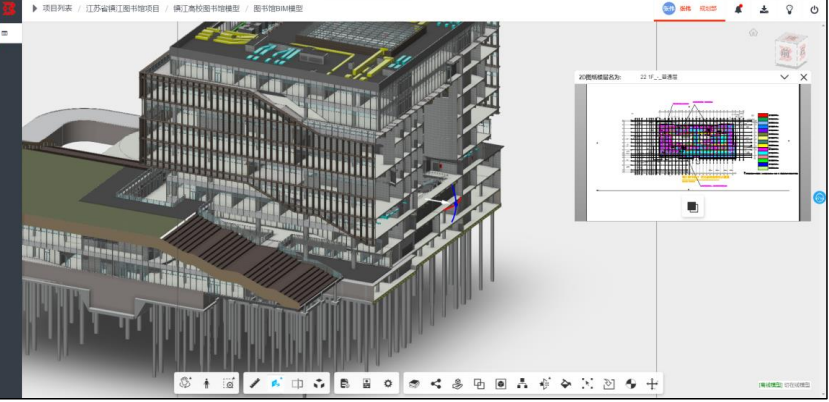This screenshot has height=402, width=829.
Task: Activate the first-person walk mode icon
Action: coord(207,383)
